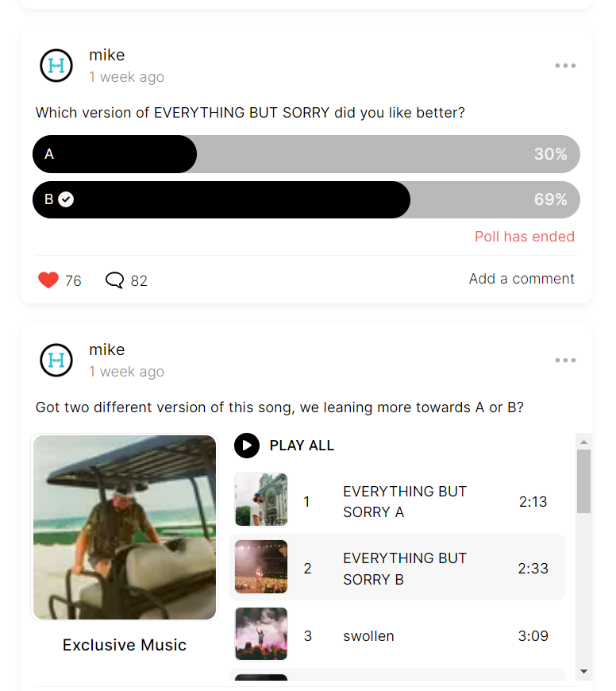
Task: Click Add a comment link
Action: (x=522, y=279)
